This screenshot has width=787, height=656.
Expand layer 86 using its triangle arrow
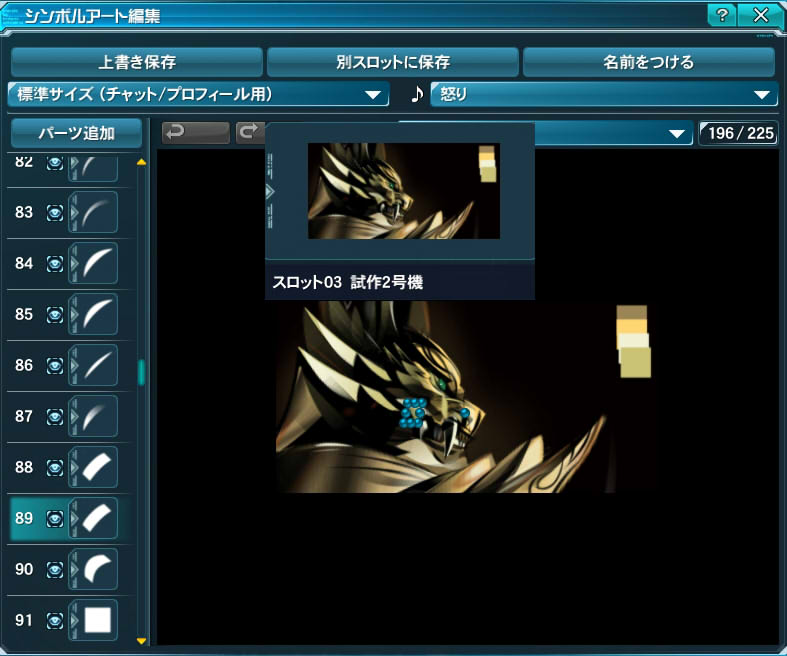tap(74, 365)
